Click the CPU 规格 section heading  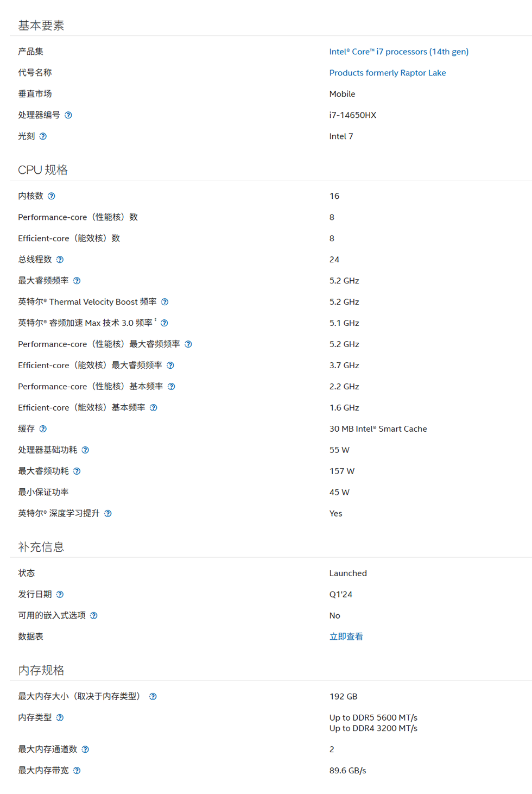[x=43, y=170]
